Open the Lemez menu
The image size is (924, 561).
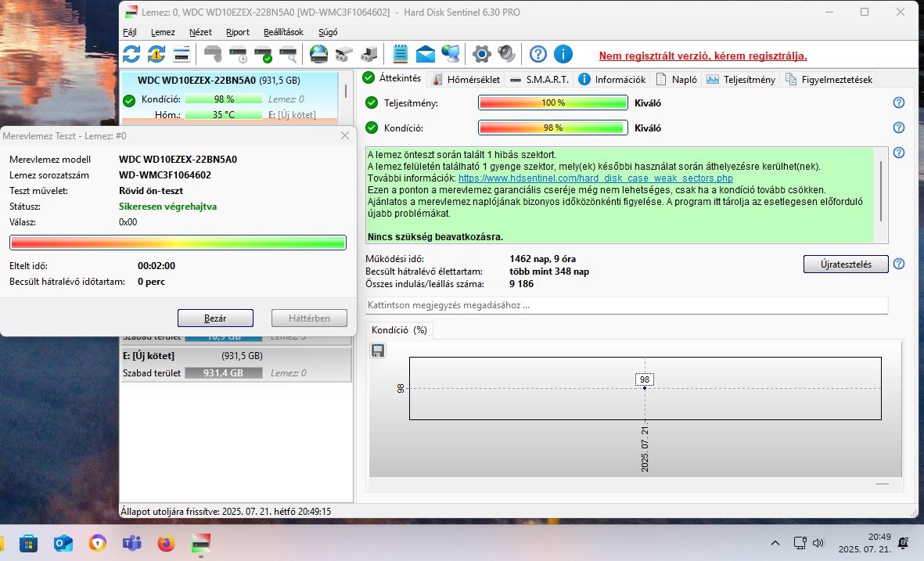click(x=163, y=32)
